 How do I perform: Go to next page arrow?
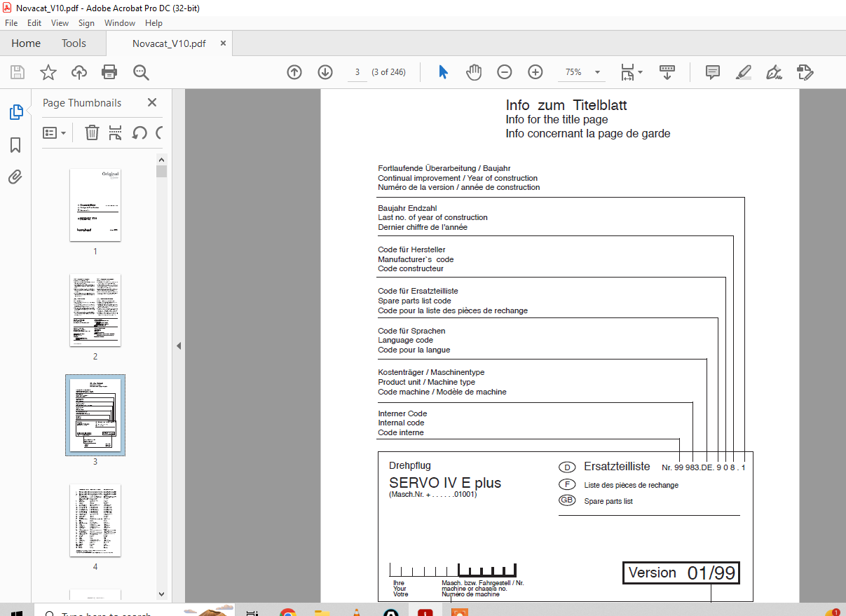pyautogui.click(x=325, y=71)
